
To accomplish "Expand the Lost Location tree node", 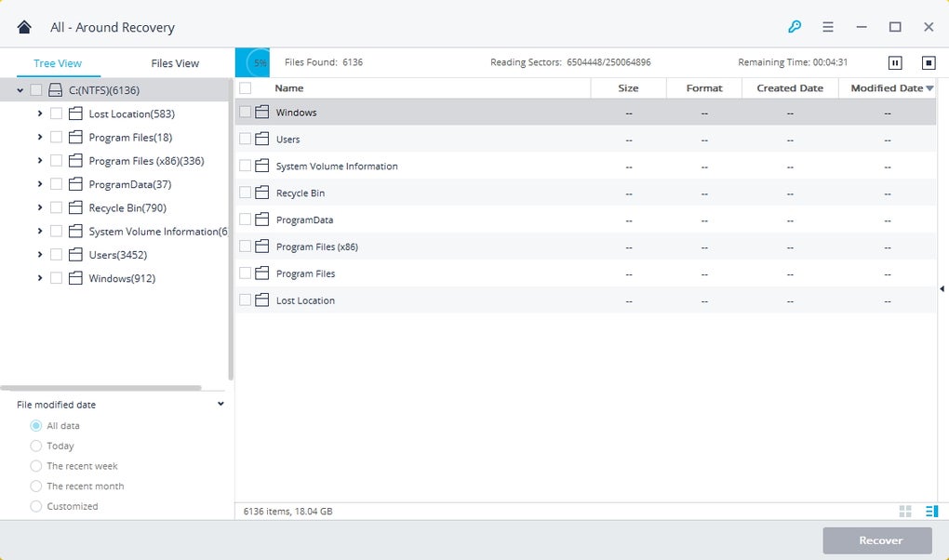I will click(x=39, y=113).
